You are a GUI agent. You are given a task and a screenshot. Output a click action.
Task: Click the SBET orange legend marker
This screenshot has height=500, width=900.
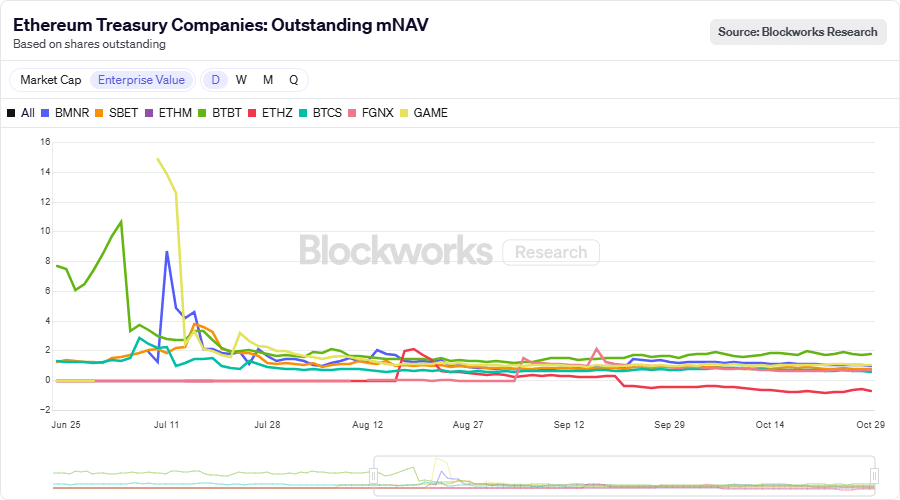(x=99, y=113)
